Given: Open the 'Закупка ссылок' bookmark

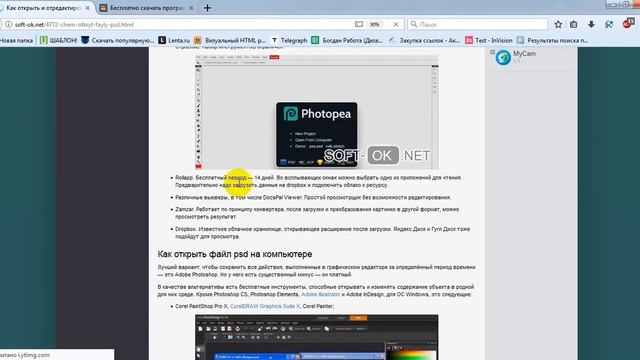Looking at the screenshot, I should point(424,40).
